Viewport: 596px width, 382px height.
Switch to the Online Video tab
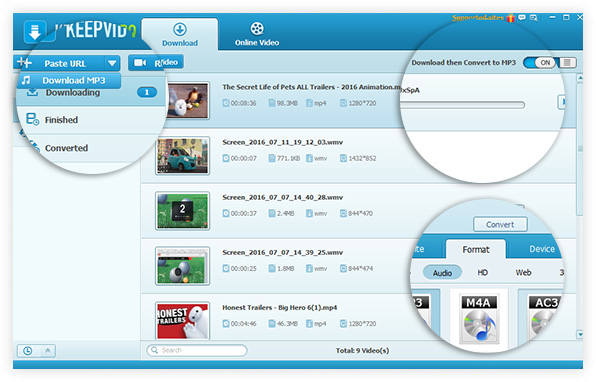point(257,34)
